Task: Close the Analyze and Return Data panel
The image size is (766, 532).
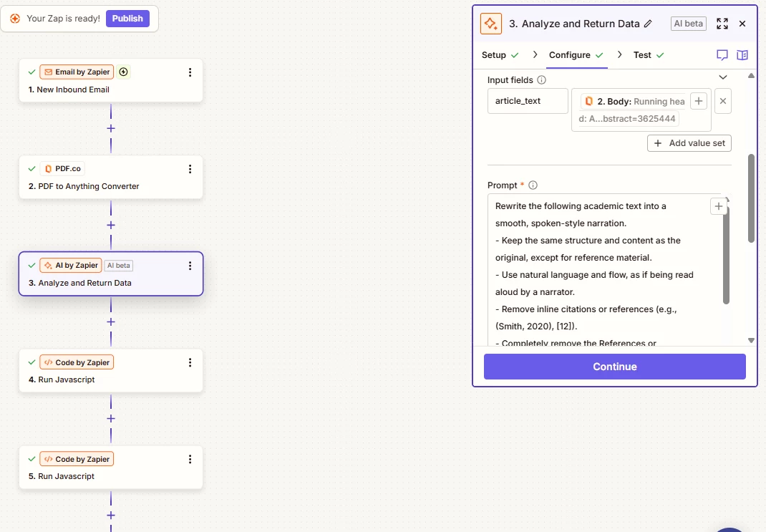Action: [x=742, y=24]
